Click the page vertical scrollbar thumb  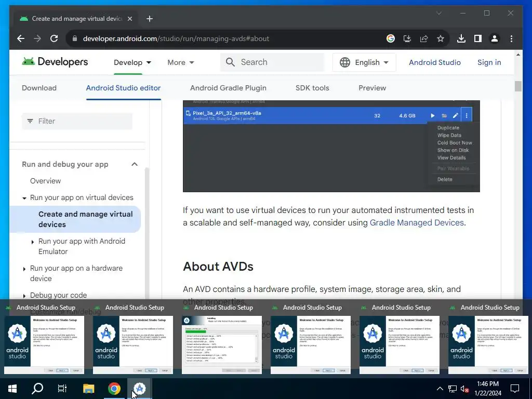(518, 86)
